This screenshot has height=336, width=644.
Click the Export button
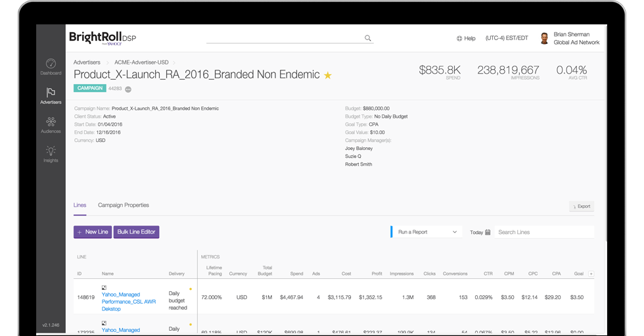click(x=582, y=206)
